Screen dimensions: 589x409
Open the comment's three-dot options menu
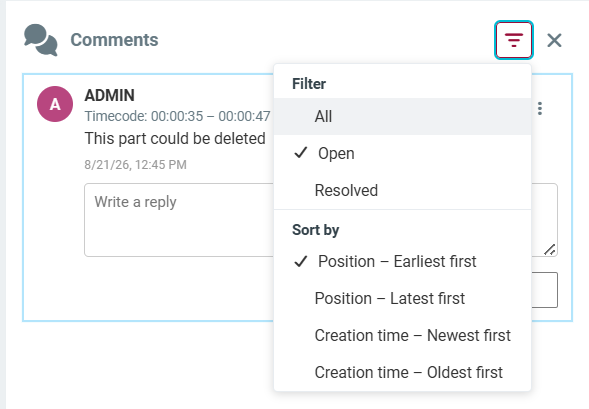point(540,109)
